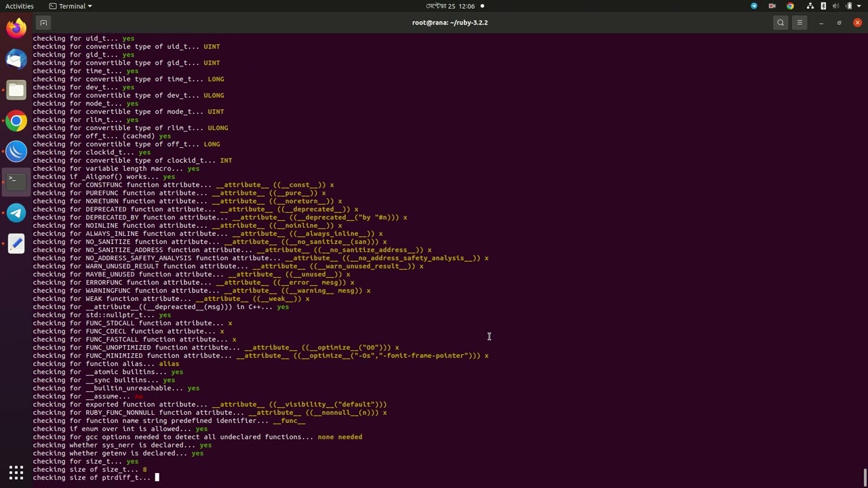The width and height of the screenshot is (868, 488).
Task: Launch Thunderbird mail from the dock
Action: point(16,59)
